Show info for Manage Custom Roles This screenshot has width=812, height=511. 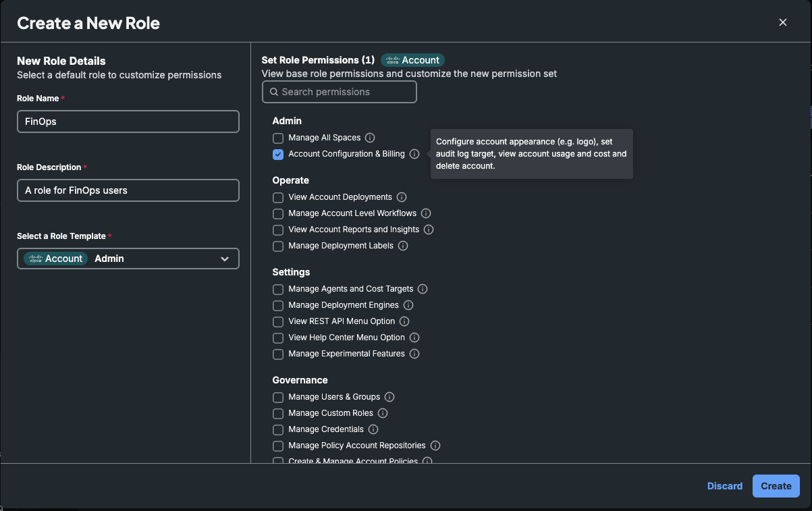tap(383, 413)
